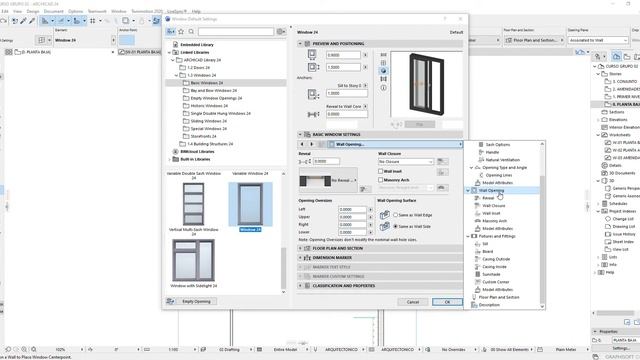This screenshot has width=640, height=360.
Task: Click the Empty Opening button
Action: [196, 301]
